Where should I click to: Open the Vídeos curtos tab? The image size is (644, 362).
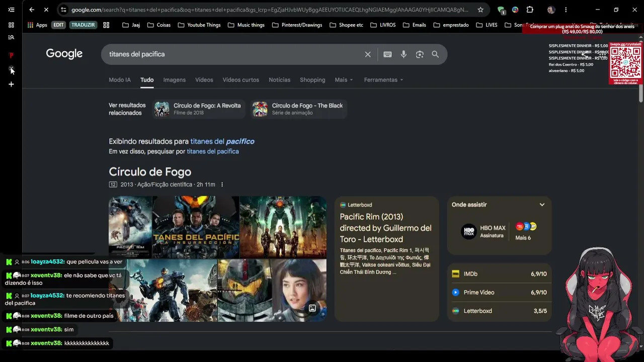coord(241,80)
